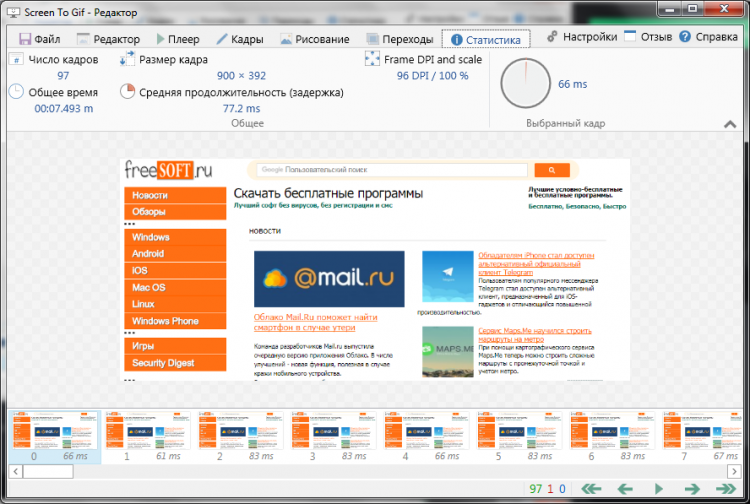Switch to the Плеер tab
This screenshot has height=504, width=750.
(178, 39)
